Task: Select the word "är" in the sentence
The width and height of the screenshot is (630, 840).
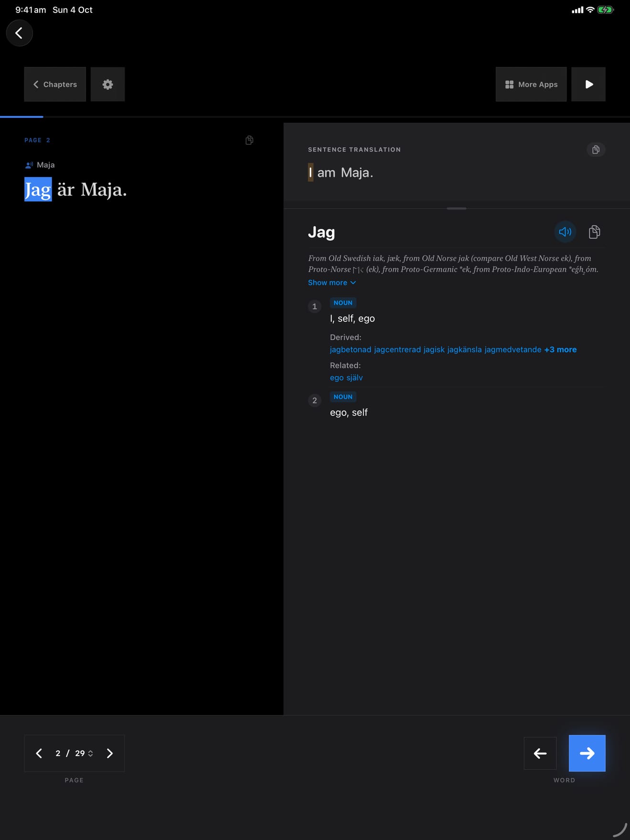Action: 66,189
